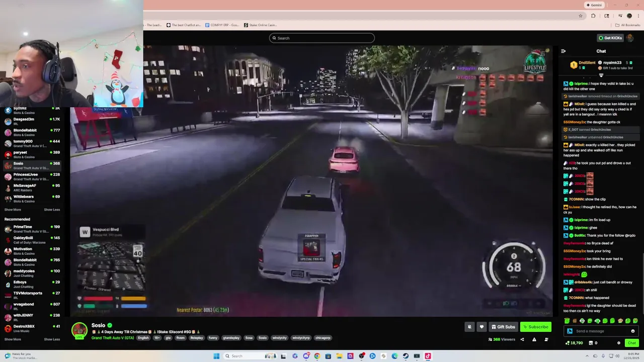Open the tommy900 channel in the sidebar
Image resolution: width=644 pixels, height=362 pixels.
[32, 143]
